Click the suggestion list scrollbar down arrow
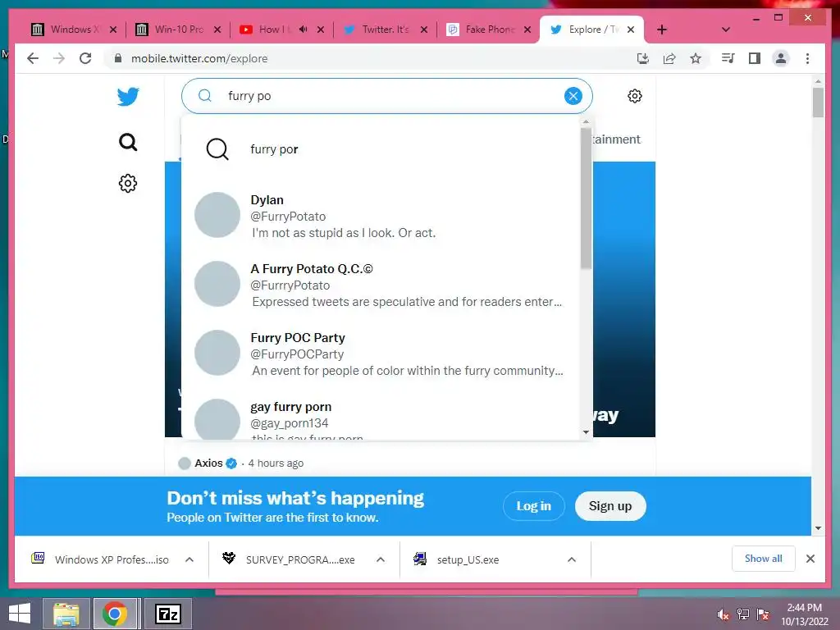Viewport: 840px width, 630px height. pyautogui.click(x=586, y=431)
